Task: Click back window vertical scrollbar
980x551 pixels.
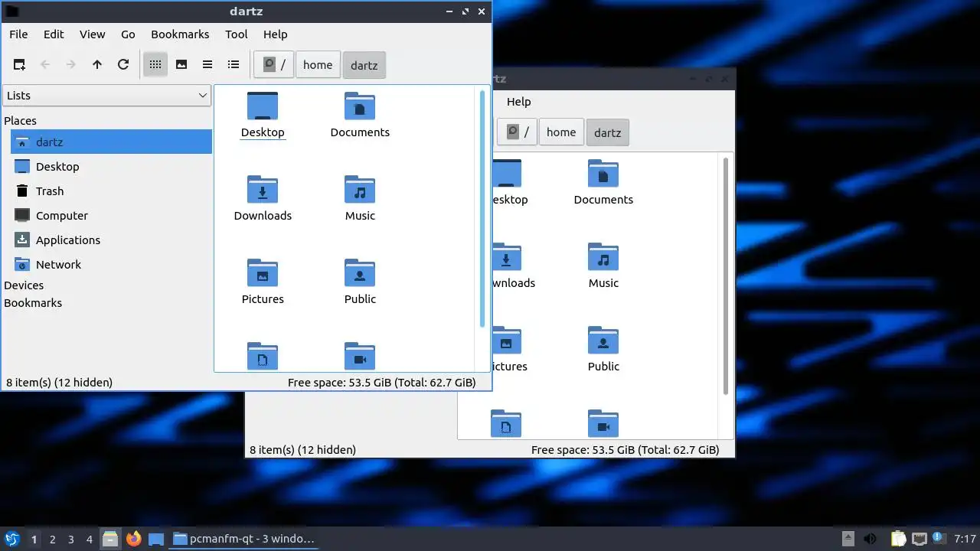Action: 726,276
